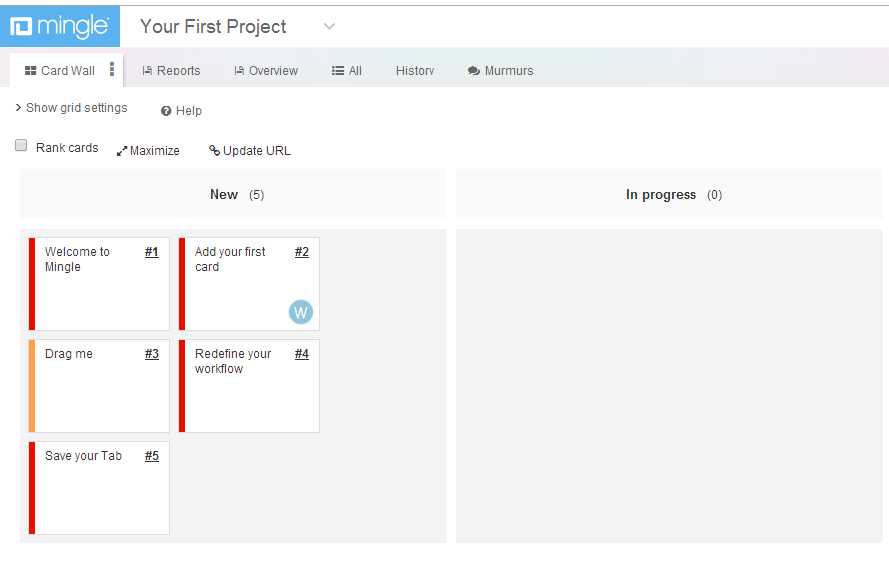Screen dimensions: 889x565
Task: Open the Overview tab
Action: coord(267,71)
